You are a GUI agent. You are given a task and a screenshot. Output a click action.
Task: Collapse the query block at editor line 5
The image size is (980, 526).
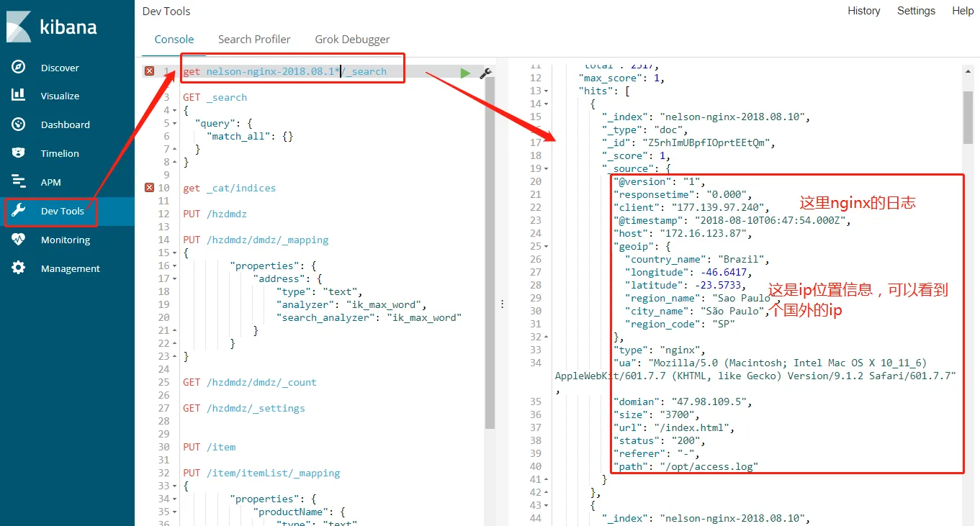tap(175, 124)
